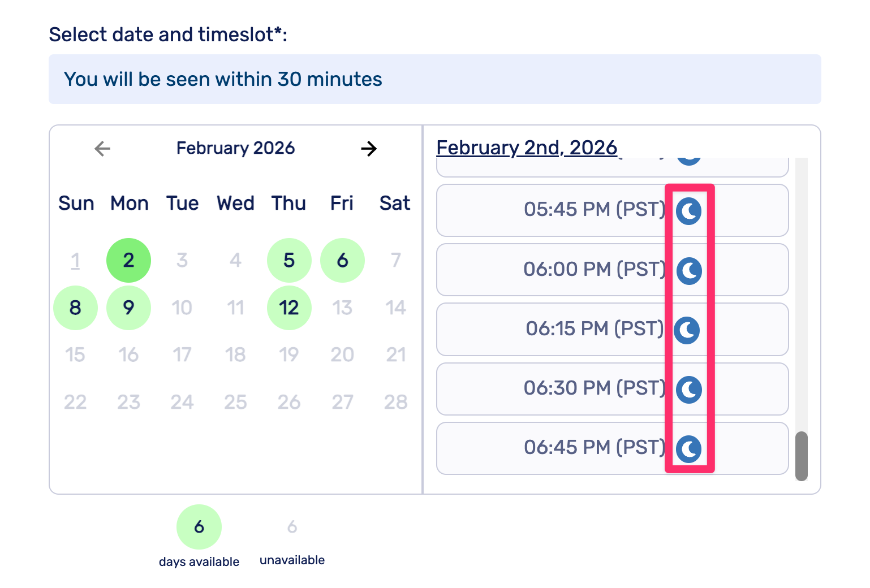The height and width of the screenshot is (588, 870).
Task: Choose the 06:00 PM (PST) timeslot
Action: click(594, 270)
